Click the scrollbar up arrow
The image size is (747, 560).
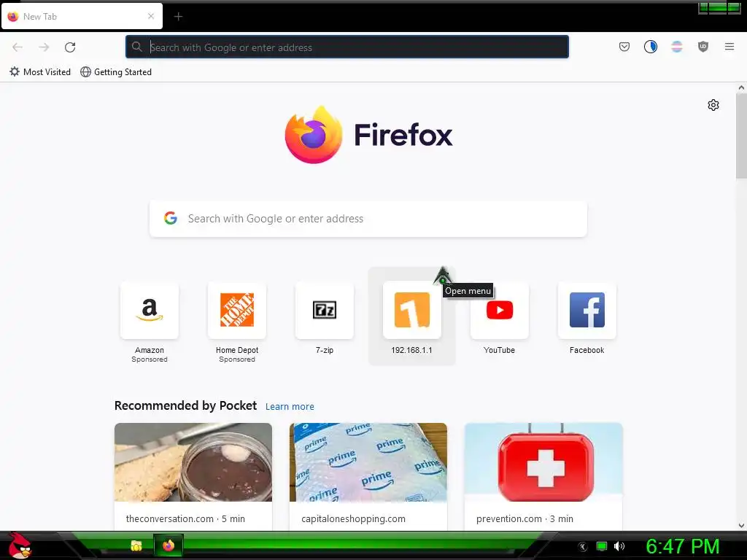pyautogui.click(x=741, y=87)
